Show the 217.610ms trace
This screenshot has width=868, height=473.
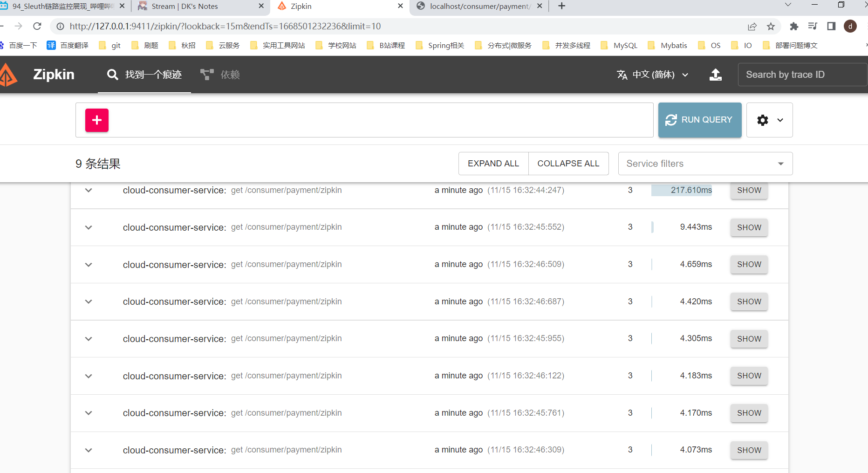(749, 190)
